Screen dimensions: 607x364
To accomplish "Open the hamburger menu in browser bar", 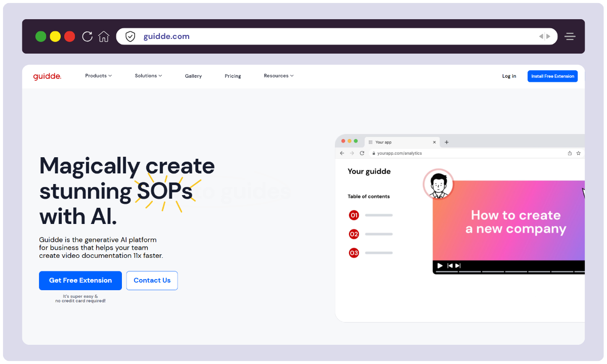I will [x=570, y=36].
